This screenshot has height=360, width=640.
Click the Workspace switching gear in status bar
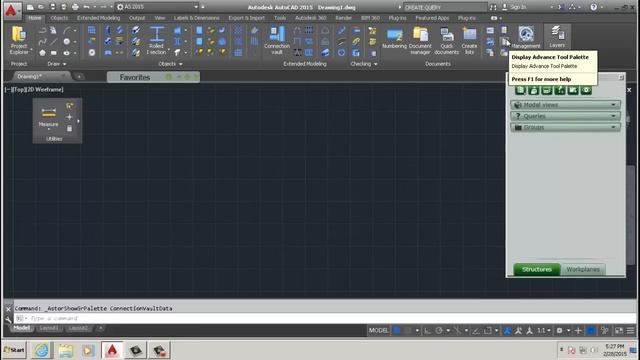tap(560, 331)
